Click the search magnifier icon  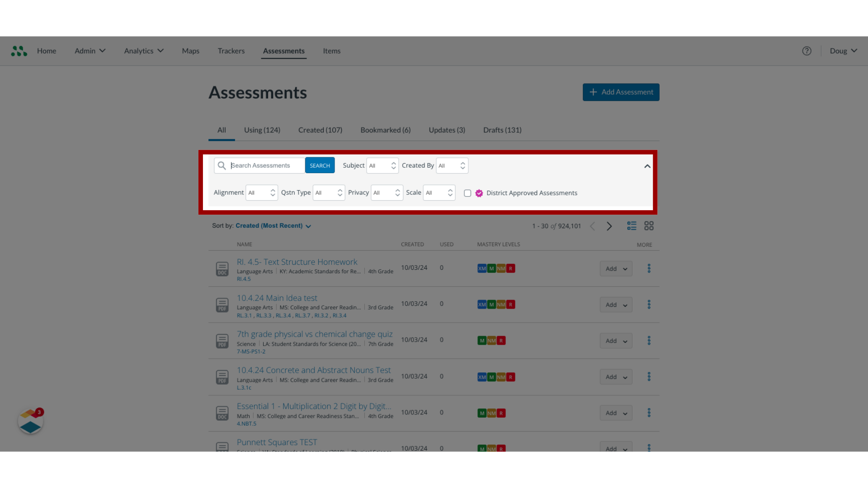pos(222,165)
